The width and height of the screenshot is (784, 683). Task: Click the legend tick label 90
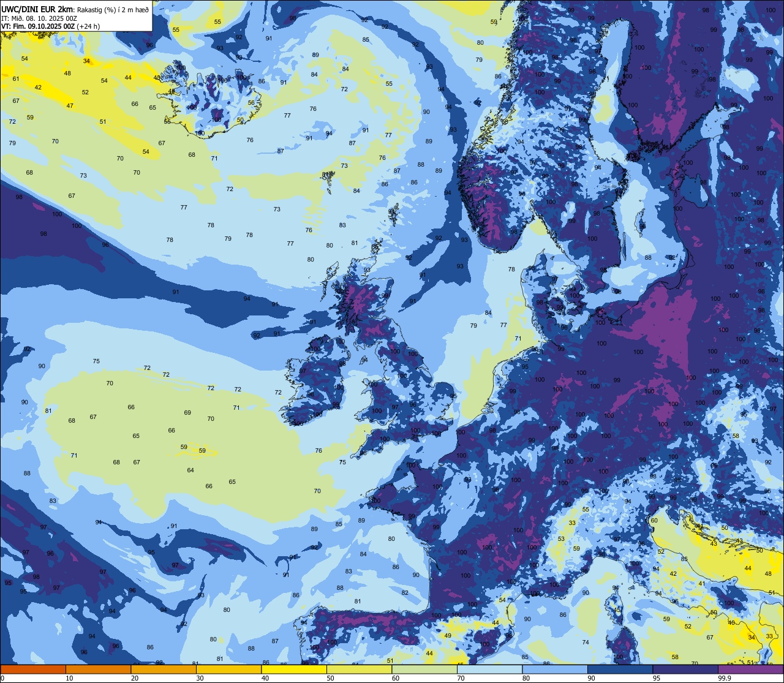(x=591, y=678)
